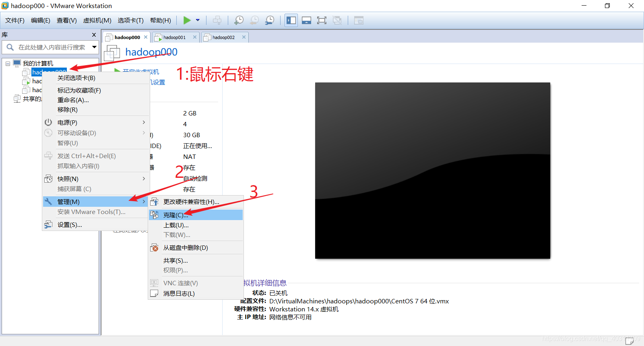Enter full screen mode icon
The image size is (644, 346).
pyautogui.click(x=322, y=20)
